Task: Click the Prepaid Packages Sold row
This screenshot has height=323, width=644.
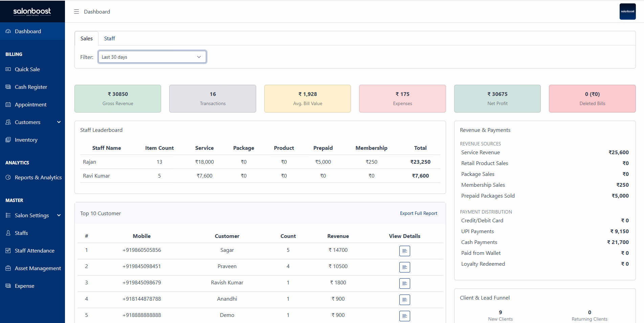Action: [x=545, y=196]
